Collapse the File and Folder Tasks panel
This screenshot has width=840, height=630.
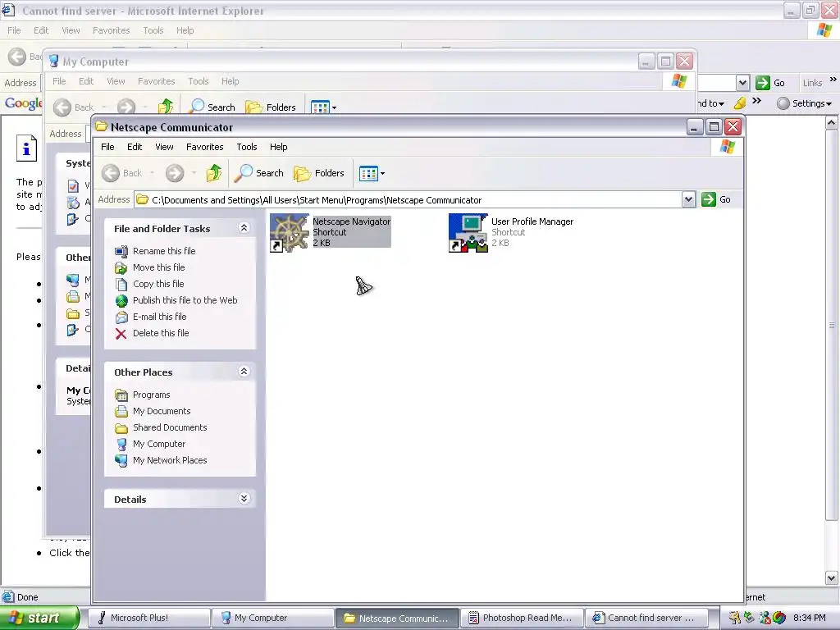[244, 228]
